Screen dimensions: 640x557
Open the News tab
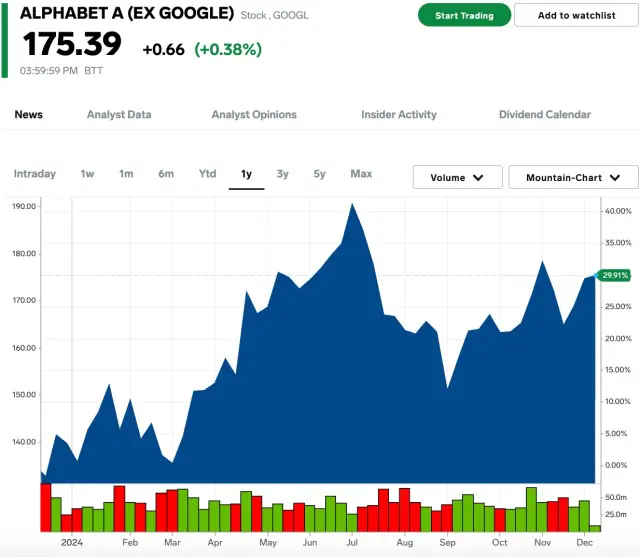29,115
